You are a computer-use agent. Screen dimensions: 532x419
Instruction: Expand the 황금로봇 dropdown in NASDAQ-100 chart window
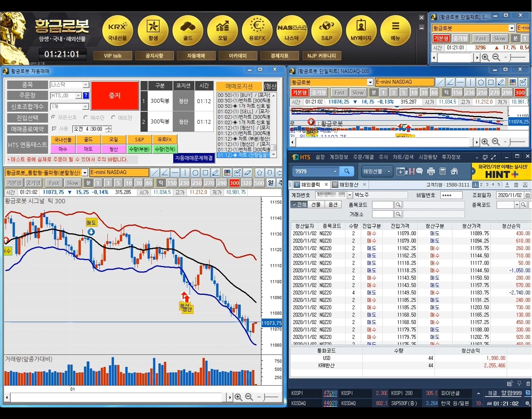click(370, 82)
